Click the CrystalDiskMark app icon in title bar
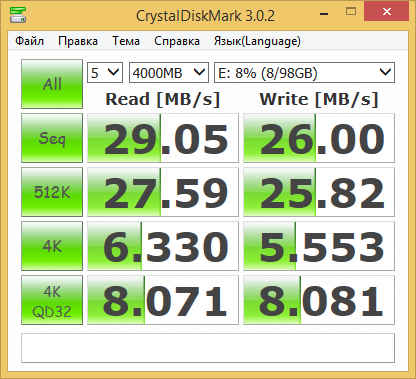Viewport: 416px width, 379px height. (x=18, y=15)
